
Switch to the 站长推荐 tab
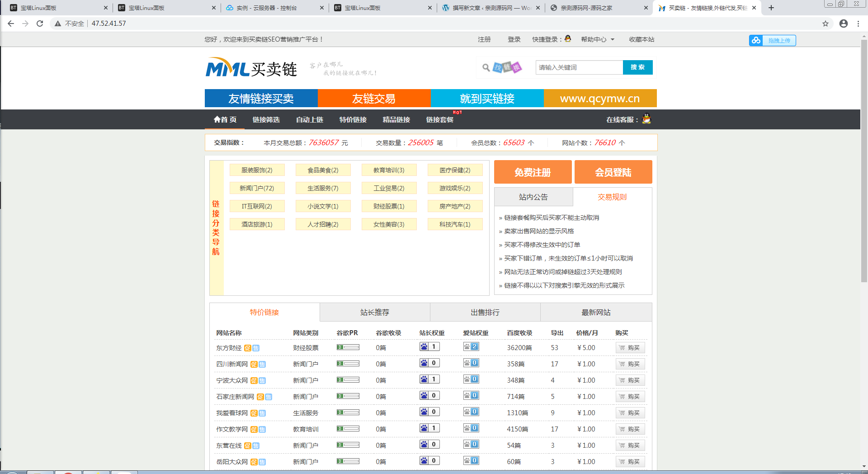coord(375,312)
